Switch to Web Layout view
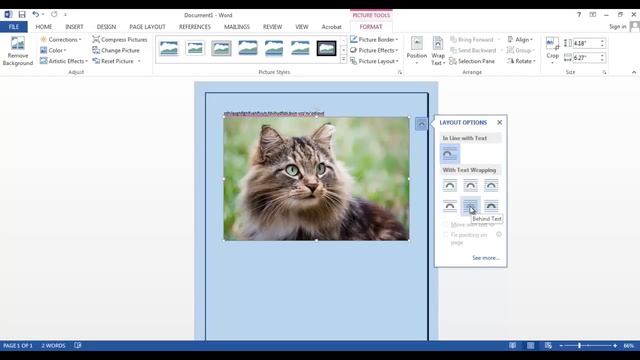The image size is (640, 360). click(x=548, y=346)
